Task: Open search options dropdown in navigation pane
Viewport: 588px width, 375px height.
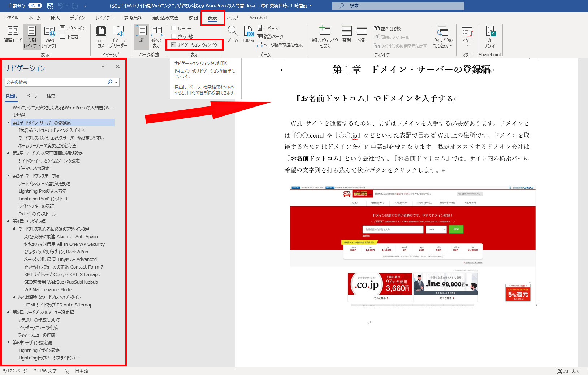Action: [x=116, y=82]
